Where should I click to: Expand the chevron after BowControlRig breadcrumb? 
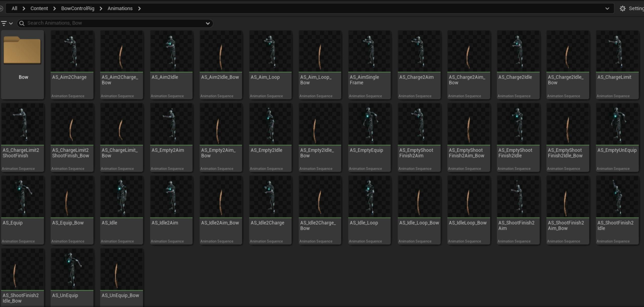coord(101,9)
